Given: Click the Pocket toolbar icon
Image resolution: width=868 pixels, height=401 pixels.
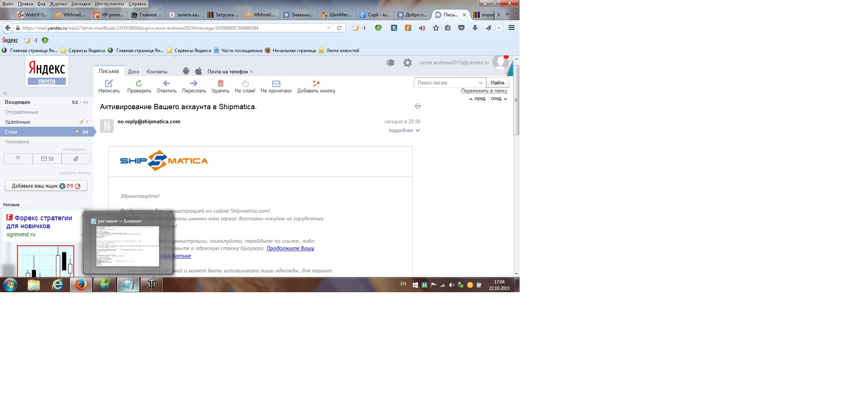Looking at the screenshot, I should 461,28.
